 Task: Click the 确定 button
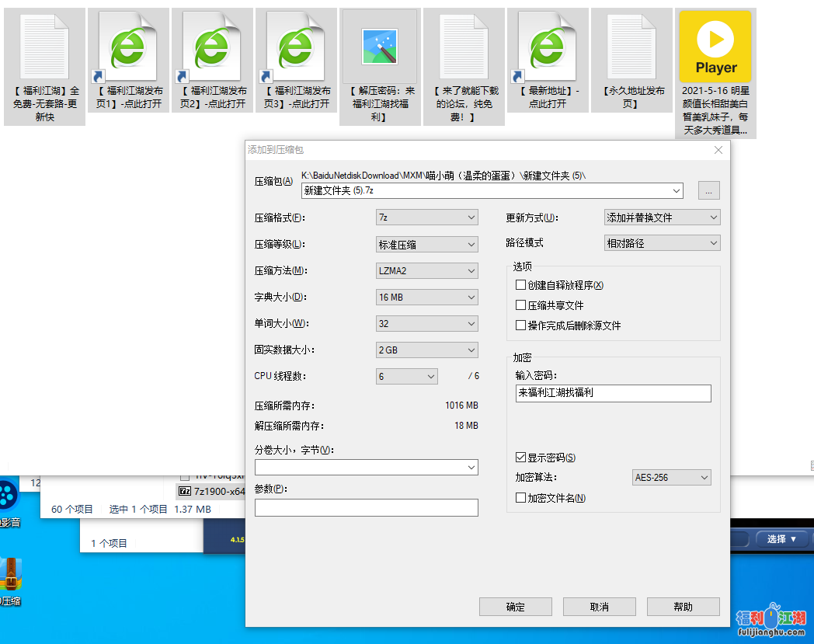[515, 607]
